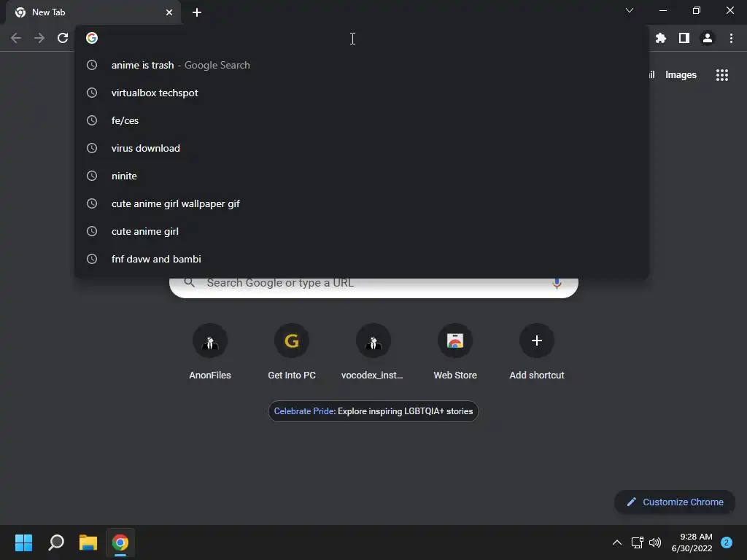Open the Windows Start menu
The image size is (747, 560).
(x=23, y=542)
